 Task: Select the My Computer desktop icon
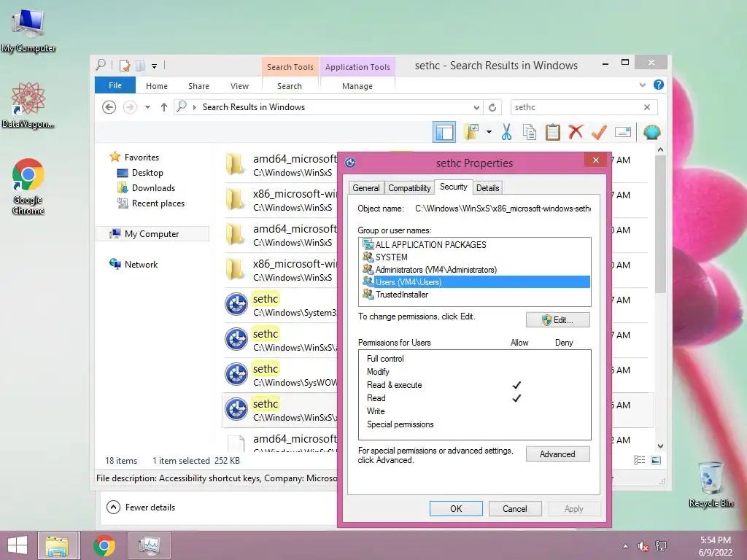coord(28,31)
